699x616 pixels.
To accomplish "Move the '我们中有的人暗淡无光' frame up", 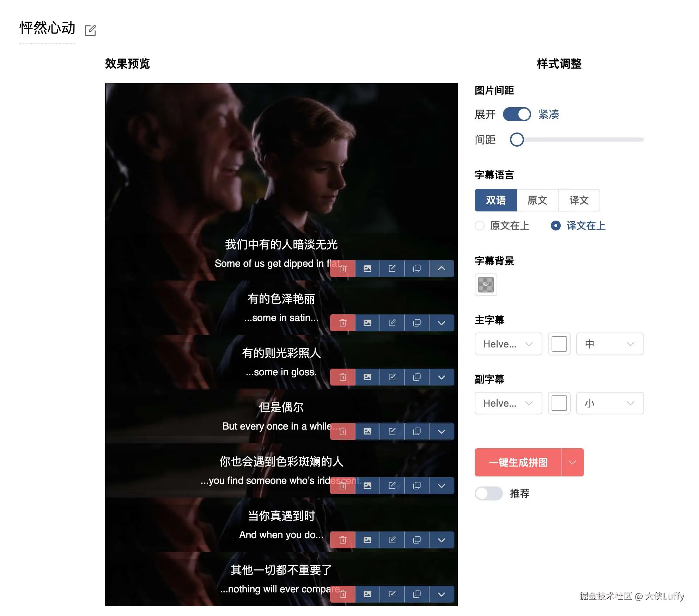I will pos(442,269).
